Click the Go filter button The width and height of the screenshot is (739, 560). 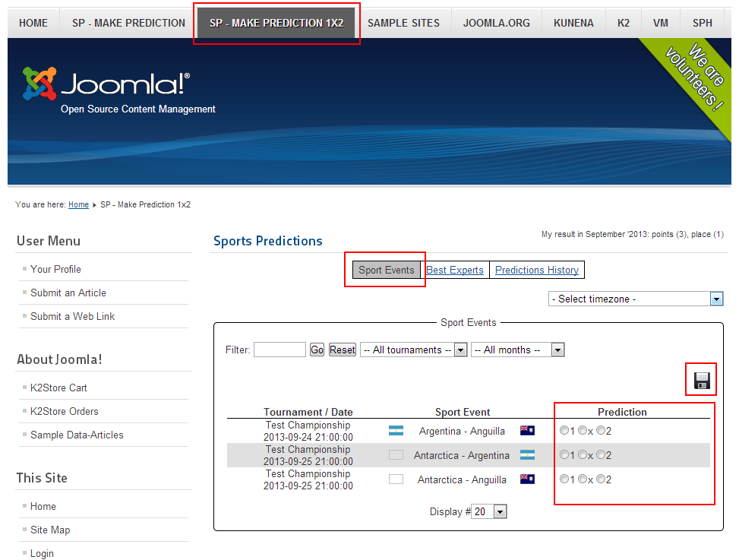pyautogui.click(x=317, y=350)
